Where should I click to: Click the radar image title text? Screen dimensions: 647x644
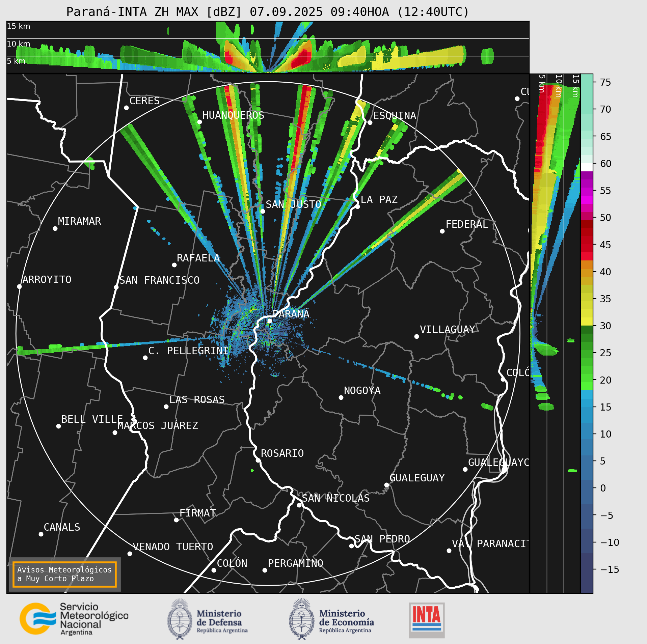pyautogui.click(x=268, y=12)
